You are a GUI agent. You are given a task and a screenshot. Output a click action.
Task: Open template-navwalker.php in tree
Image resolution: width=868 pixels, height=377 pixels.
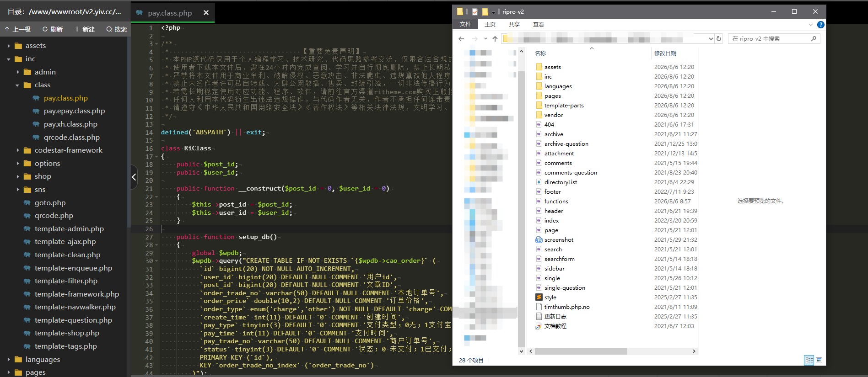(75, 307)
